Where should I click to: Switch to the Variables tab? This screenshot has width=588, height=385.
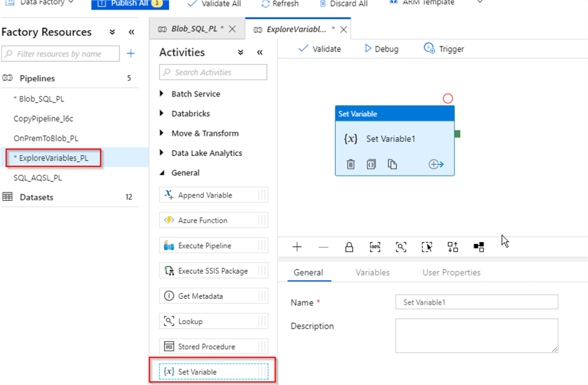click(x=372, y=273)
